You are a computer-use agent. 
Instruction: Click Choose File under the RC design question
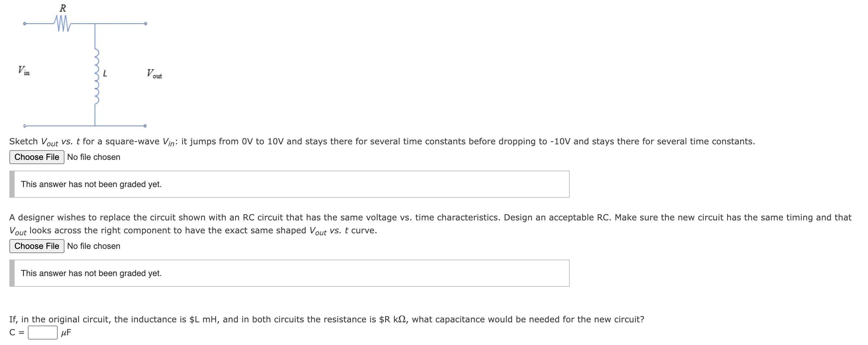pyautogui.click(x=37, y=246)
